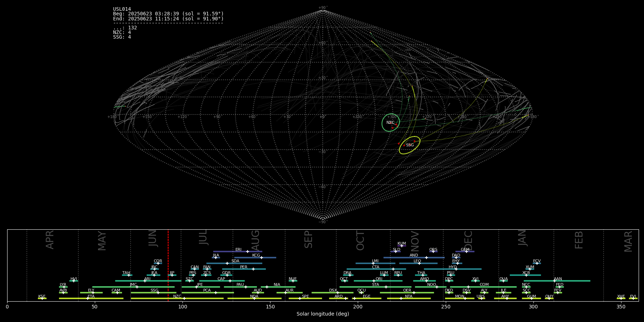The image size is (644, 322).
Task: Click the LMI shower label
Action: [375, 261]
